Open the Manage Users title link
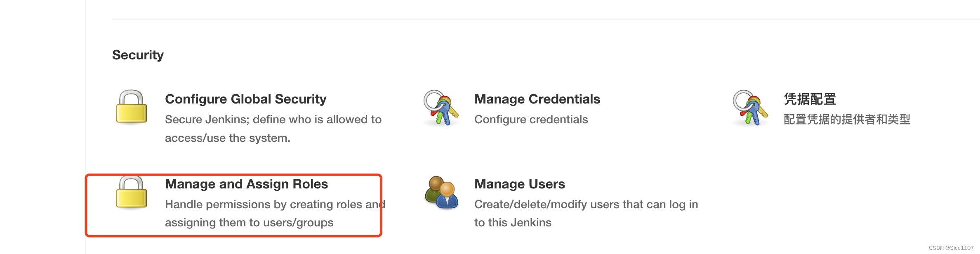Image resolution: width=980 pixels, height=254 pixels. (520, 184)
